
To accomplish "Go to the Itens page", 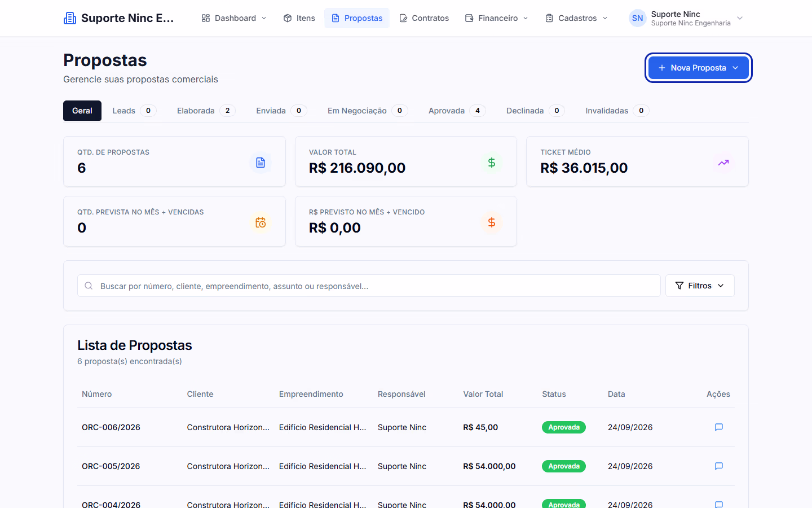I will click(299, 18).
